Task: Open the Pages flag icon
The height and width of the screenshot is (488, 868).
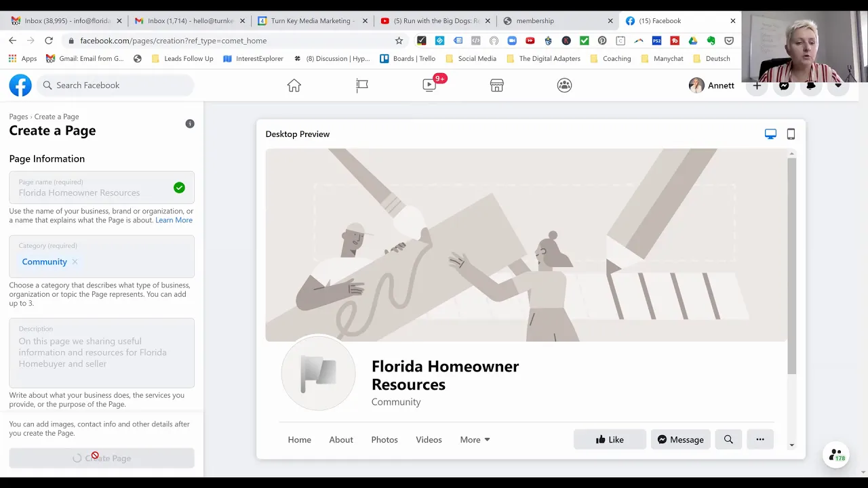Action: [361, 85]
